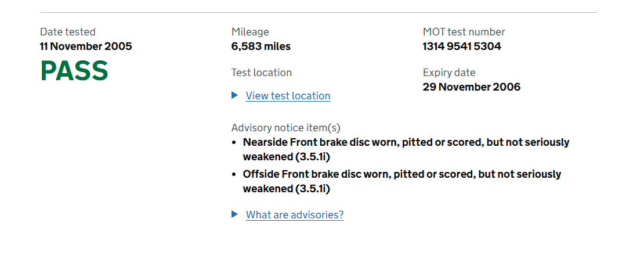Image resolution: width=644 pixels, height=266 pixels.
Task: Click the 29 November 2006 expiry date
Action: tap(472, 87)
